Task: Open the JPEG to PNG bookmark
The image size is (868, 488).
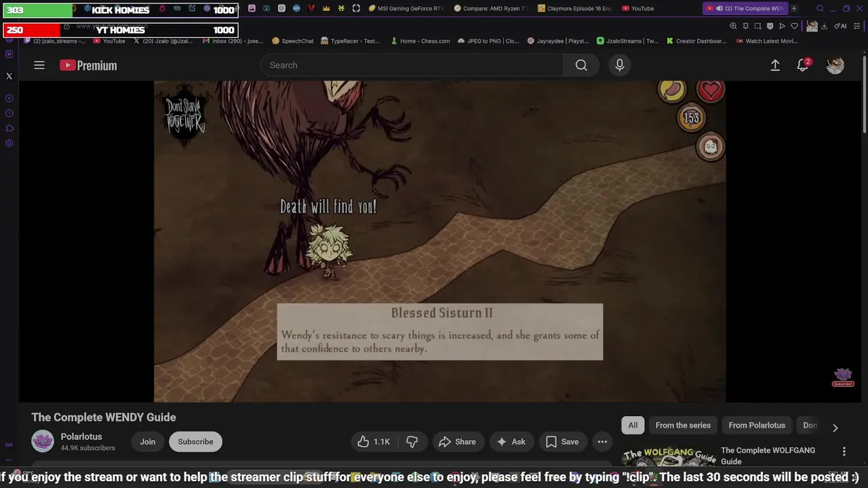Action: click(488, 41)
